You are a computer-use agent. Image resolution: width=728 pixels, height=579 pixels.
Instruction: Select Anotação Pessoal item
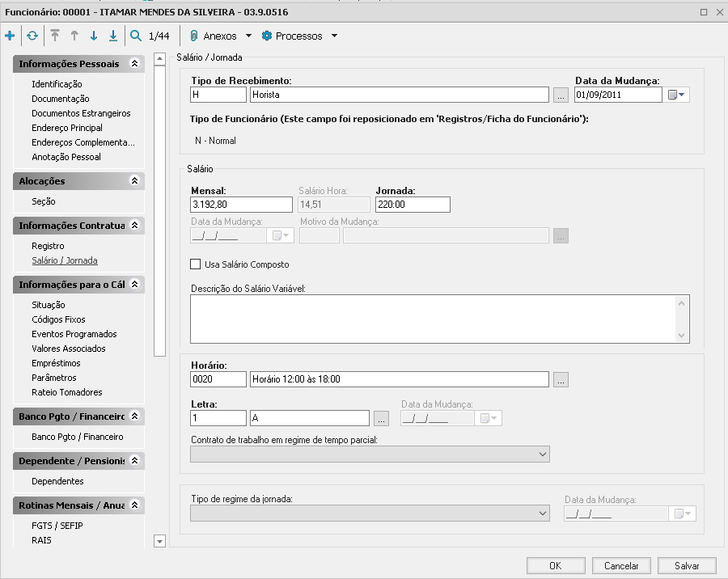coord(66,157)
